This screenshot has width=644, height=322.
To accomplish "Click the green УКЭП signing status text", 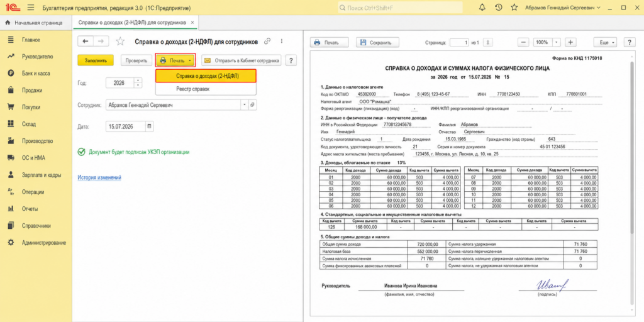I will click(139, 152).
